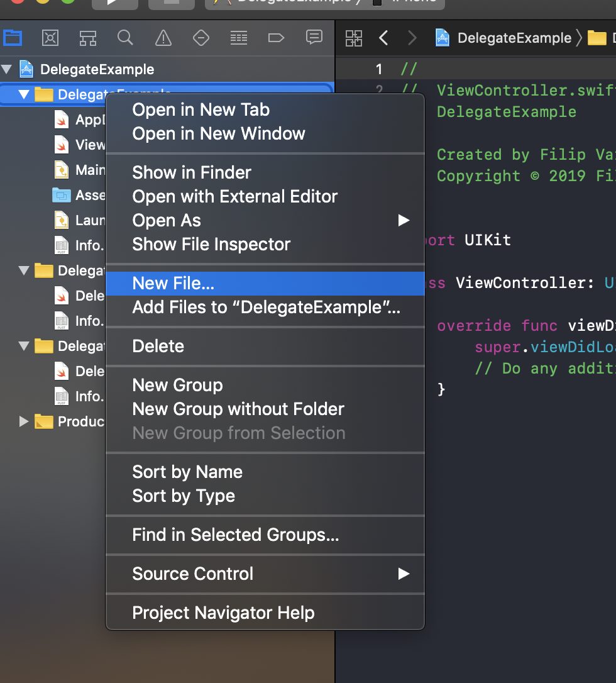Click the DelegateExample project root row
Viewport: 616px width, 683px height.
167,69
